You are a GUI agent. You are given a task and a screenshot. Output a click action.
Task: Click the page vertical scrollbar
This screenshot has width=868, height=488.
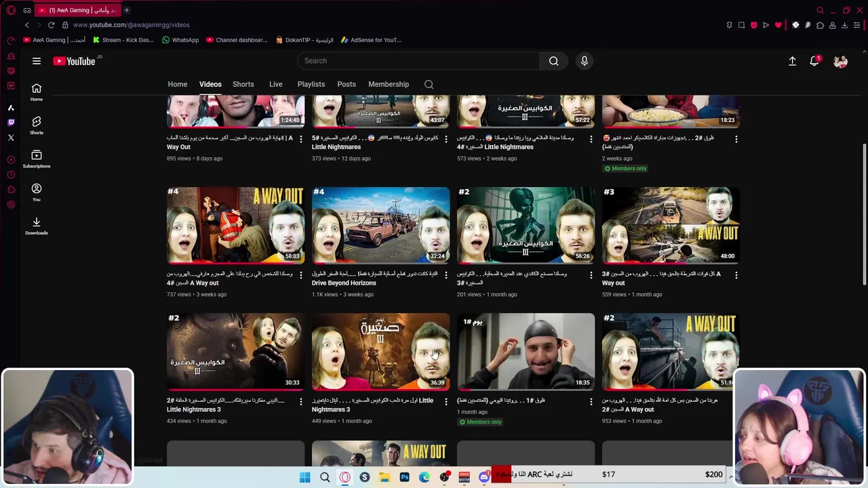pos(864,216)
